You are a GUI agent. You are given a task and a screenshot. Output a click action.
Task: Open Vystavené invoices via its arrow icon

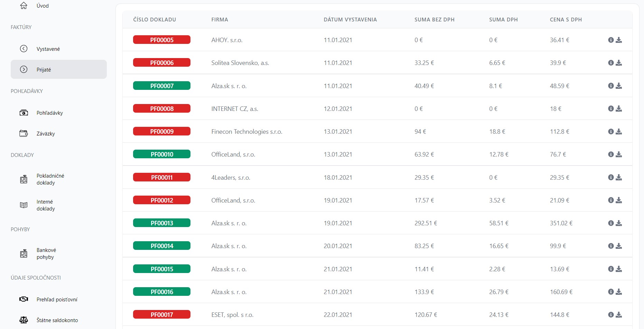(x=24, y=49)
